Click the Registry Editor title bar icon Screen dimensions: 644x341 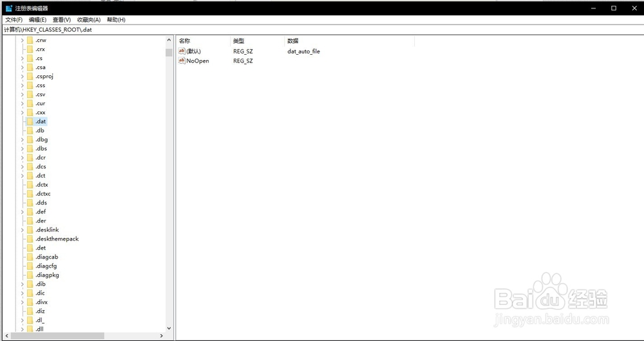click(8, 8)
